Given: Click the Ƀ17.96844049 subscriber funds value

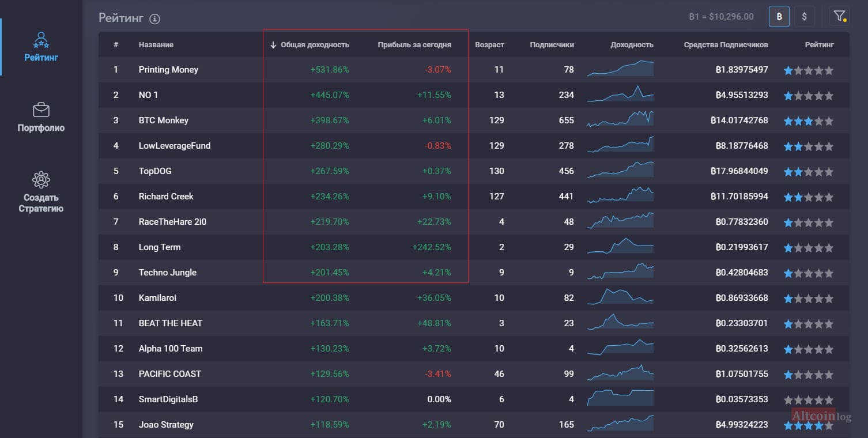Looking at the screenshot, I should [739, 171].
